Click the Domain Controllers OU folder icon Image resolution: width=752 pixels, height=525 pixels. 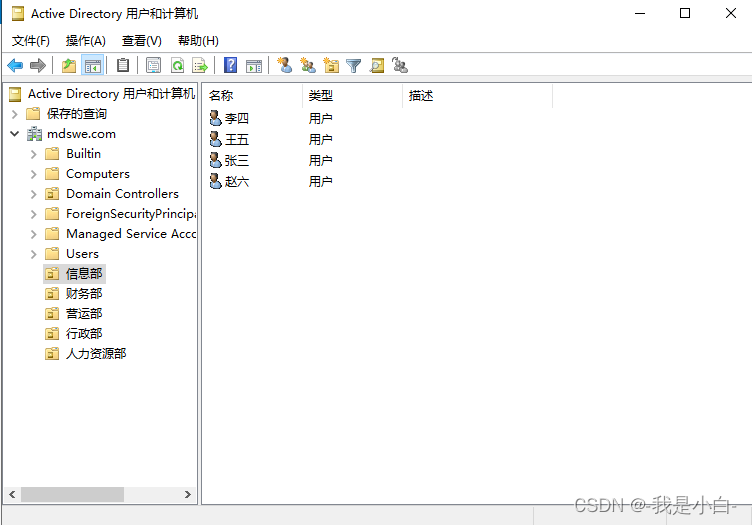(52, 194)
